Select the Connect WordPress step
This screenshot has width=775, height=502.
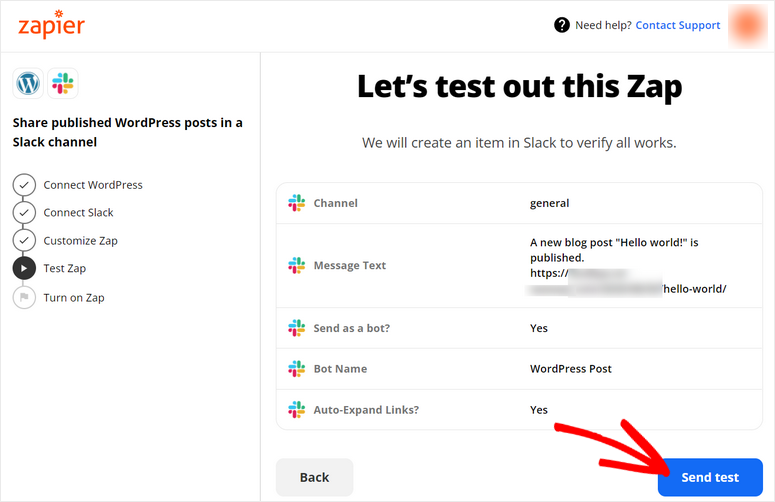[92, 185]
